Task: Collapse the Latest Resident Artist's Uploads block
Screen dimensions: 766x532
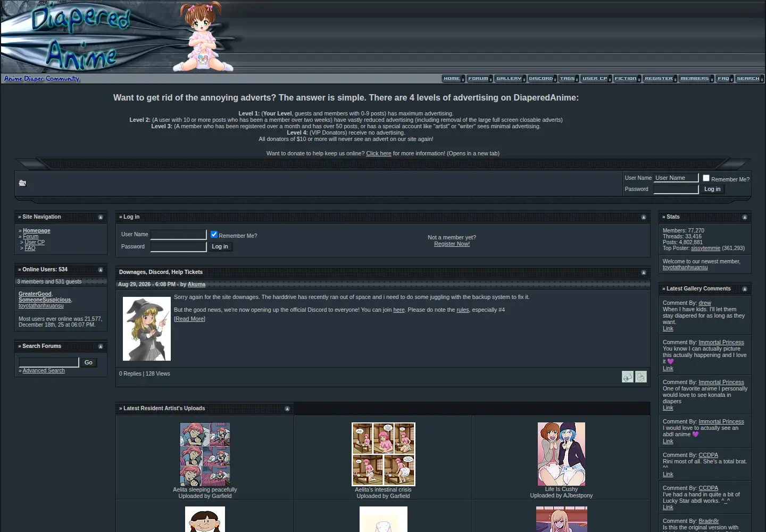Action: tap(287, 409)
